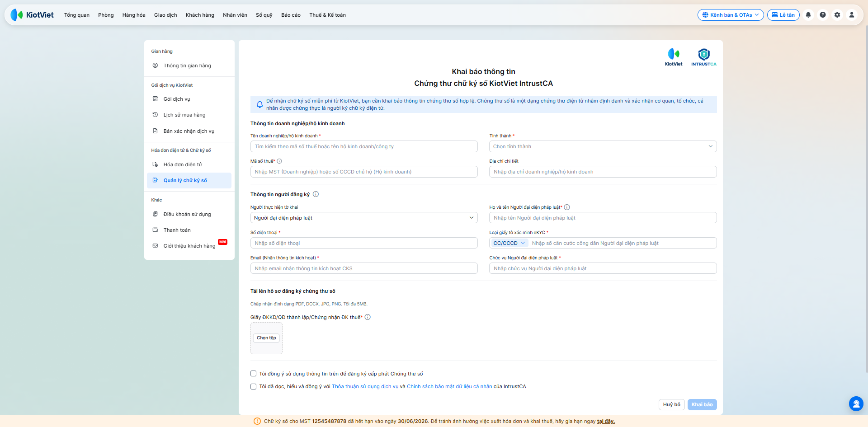This screenshot has width=868, height=427.
Task: Click the Thông tin gian hàng sidebar icon
Action: [155, 66]
